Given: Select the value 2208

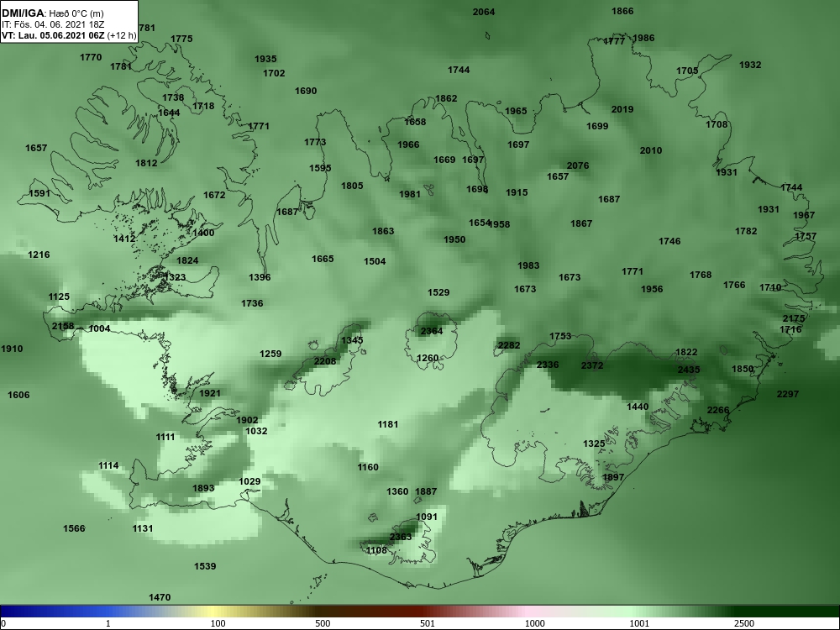Looking at the screenshot, I should click(325, 361).
